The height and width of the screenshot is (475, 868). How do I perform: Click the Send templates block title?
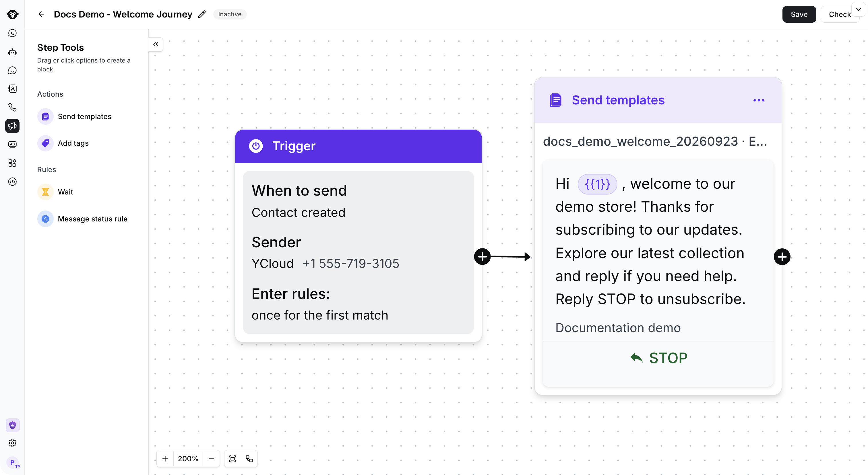[x=618, y=100]
